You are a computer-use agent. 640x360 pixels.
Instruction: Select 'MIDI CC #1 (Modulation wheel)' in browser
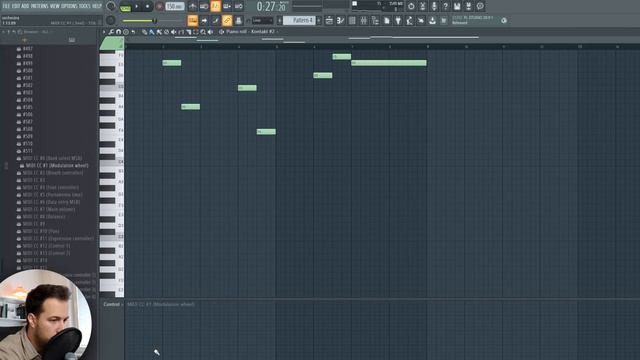tap(57, 166)
